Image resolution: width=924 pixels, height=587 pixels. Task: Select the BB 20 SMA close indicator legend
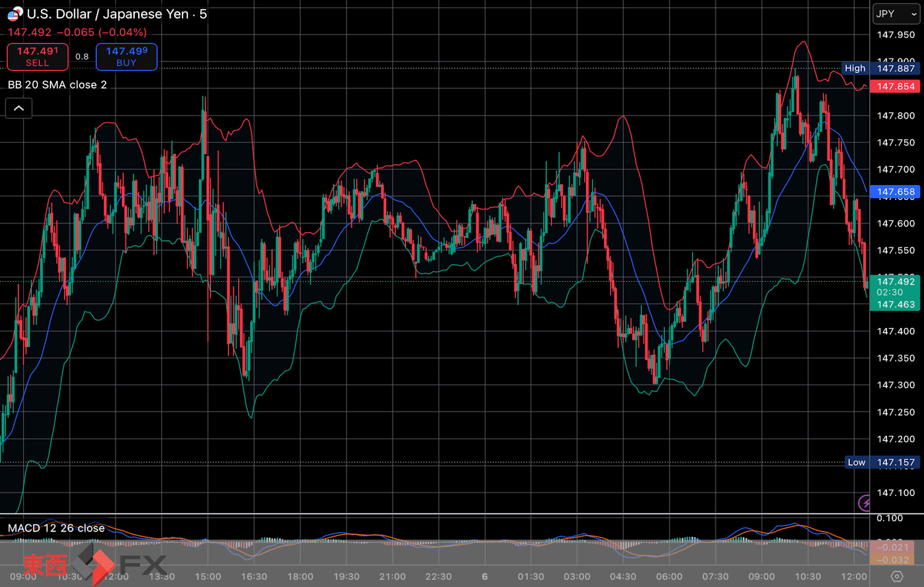coord(57,85)
